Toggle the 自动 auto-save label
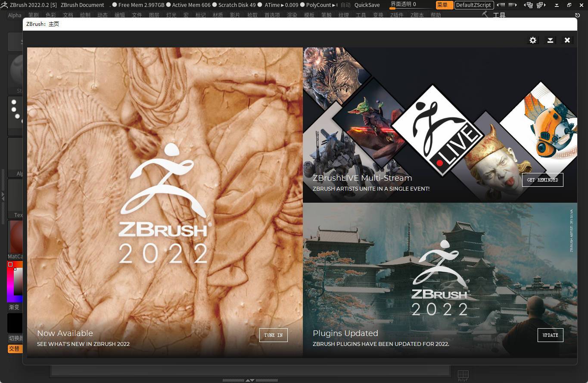 point(345,5)
